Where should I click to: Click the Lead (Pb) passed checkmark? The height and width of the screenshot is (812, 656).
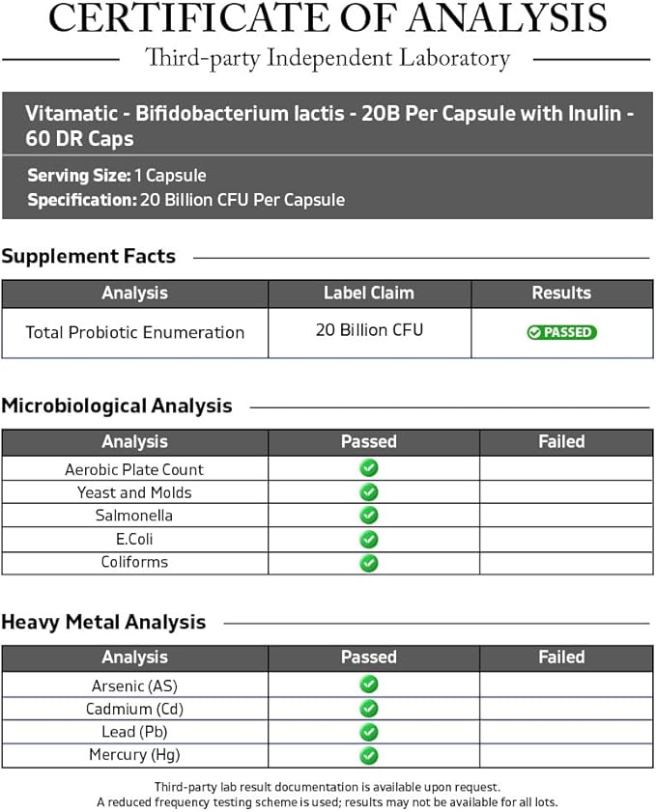[369, 732]
